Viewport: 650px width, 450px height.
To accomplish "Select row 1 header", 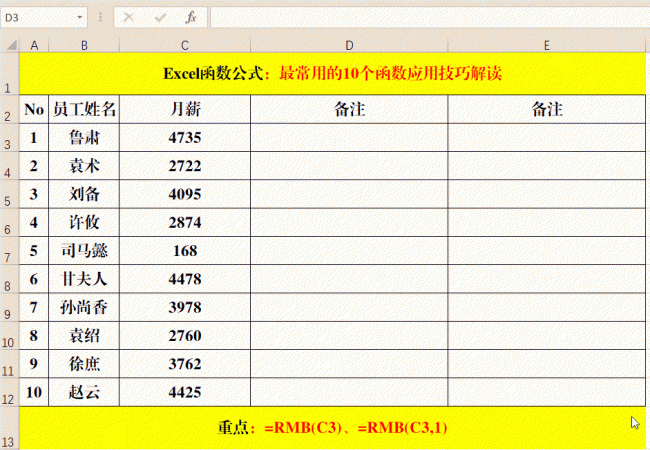I will click(x=8, y=74).
